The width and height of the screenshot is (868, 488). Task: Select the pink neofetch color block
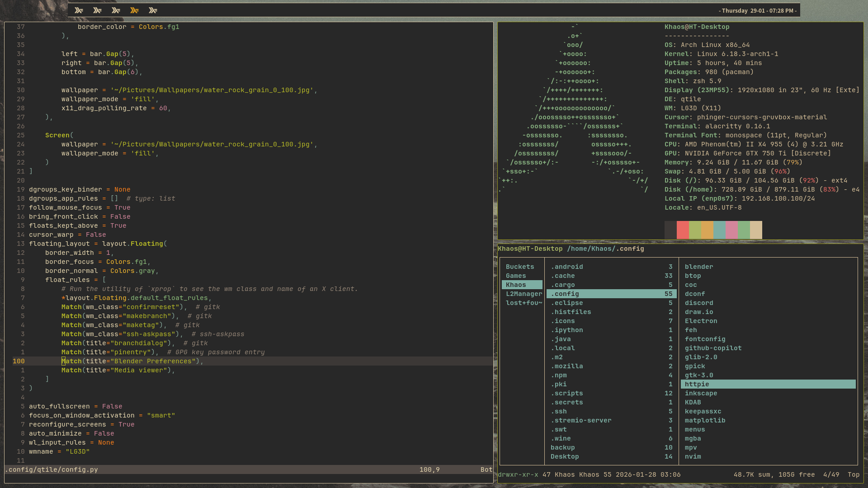[x=731, y=230]
